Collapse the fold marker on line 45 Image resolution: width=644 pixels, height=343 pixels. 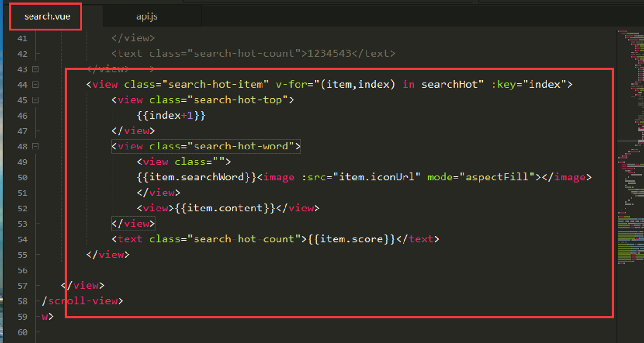tap(36, 100)
